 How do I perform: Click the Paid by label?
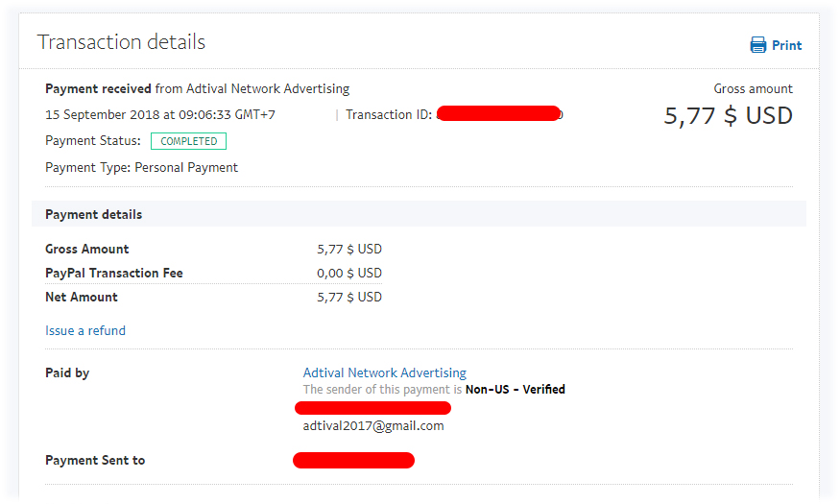click(x=67, y=372)
